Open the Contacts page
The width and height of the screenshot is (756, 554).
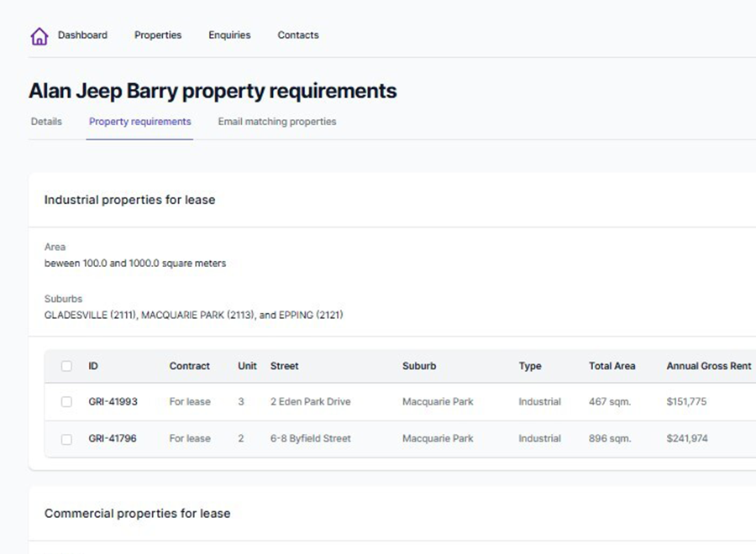(x=297, y=35)
